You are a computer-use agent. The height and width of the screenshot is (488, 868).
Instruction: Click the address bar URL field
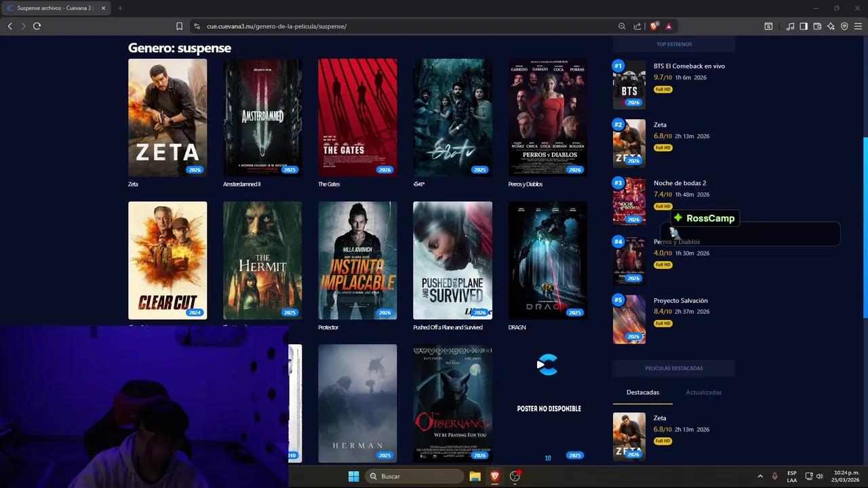coord(407,26)
